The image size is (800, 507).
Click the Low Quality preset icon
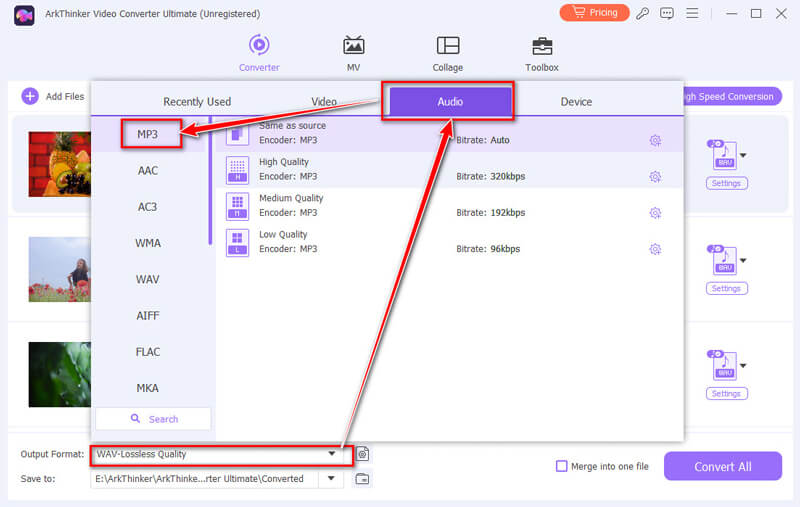(237, 242)
